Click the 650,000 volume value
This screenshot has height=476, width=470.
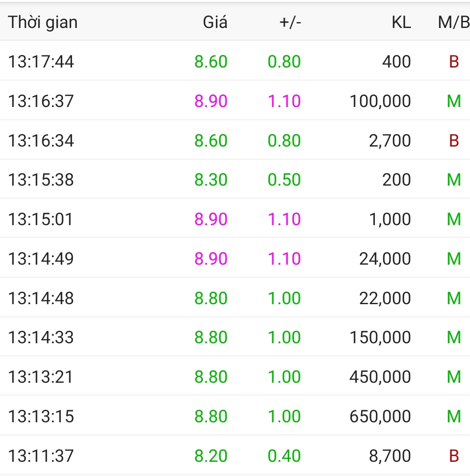tap(380, 416)
